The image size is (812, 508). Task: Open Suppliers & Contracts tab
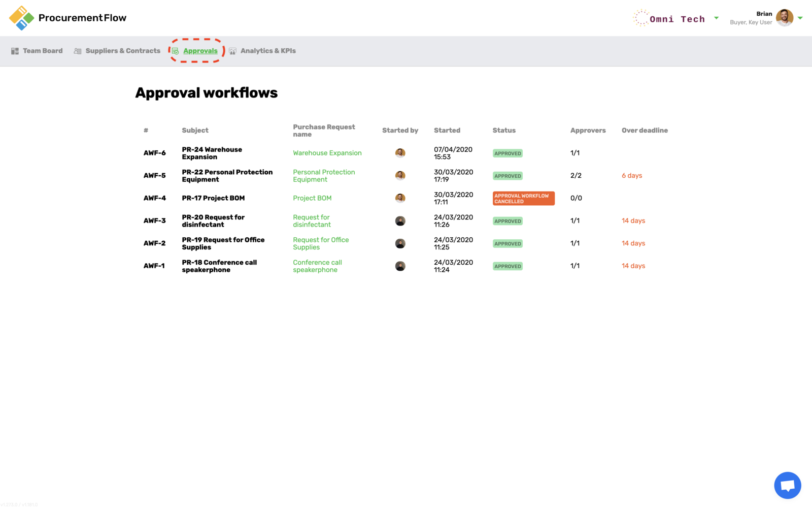pyautogui.click(x=122, y=51)
